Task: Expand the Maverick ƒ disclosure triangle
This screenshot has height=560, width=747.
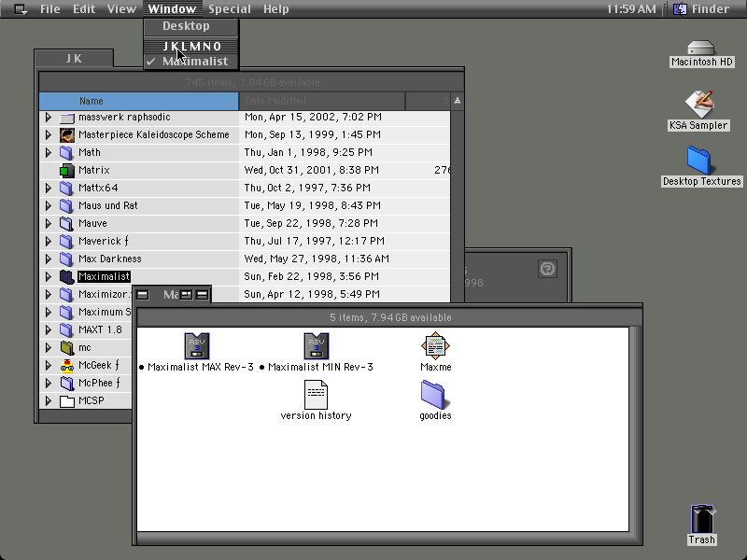Action: click(x=49, y=242)
